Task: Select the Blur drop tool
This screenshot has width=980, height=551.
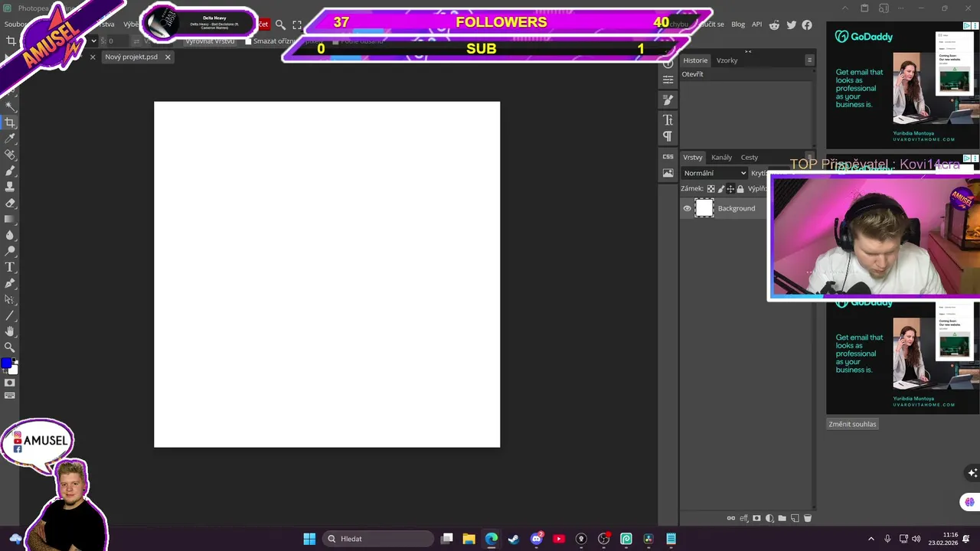Action: [10, 235]
